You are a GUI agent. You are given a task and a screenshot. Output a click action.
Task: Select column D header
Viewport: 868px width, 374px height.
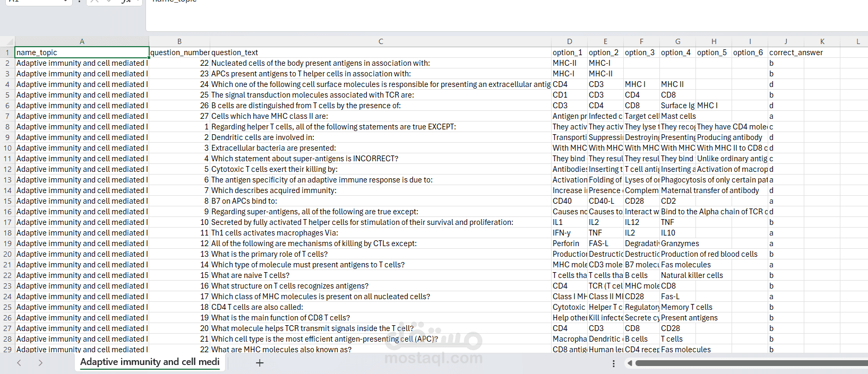[x=570, y=41]
